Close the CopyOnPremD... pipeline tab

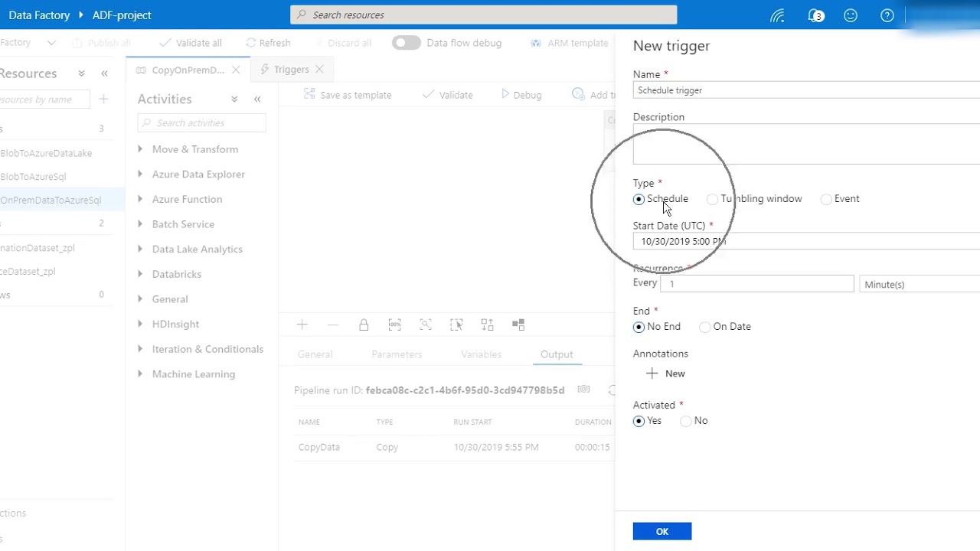(x=236, y=70)
